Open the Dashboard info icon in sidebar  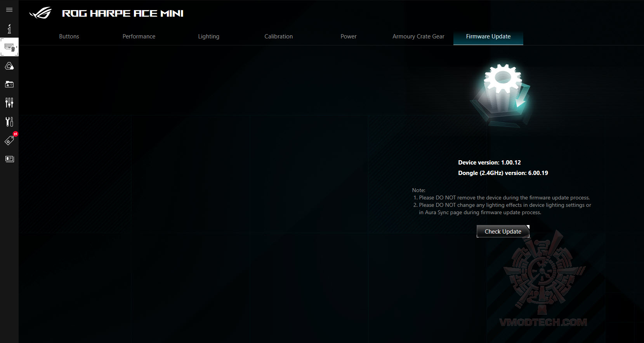click(9, 29)
